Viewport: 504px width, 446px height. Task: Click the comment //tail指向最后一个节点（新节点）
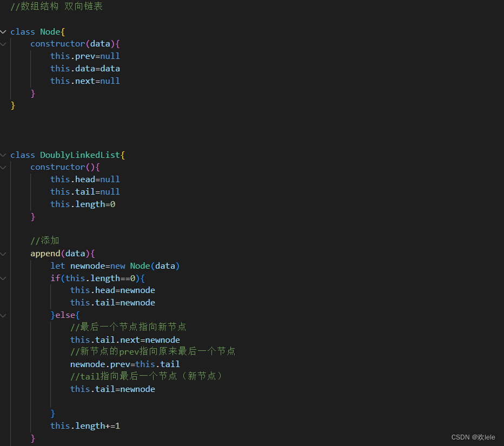[147, 376]
